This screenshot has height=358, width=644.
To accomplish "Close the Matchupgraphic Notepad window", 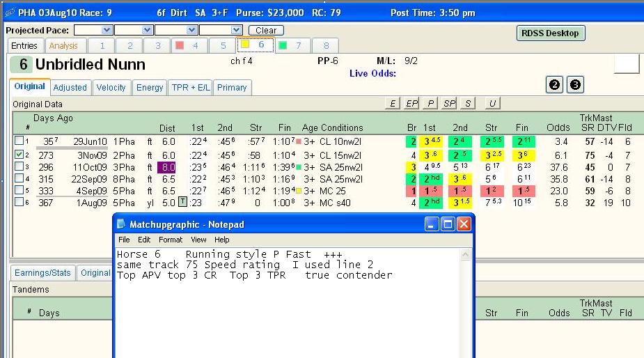I will click(464, 224).
